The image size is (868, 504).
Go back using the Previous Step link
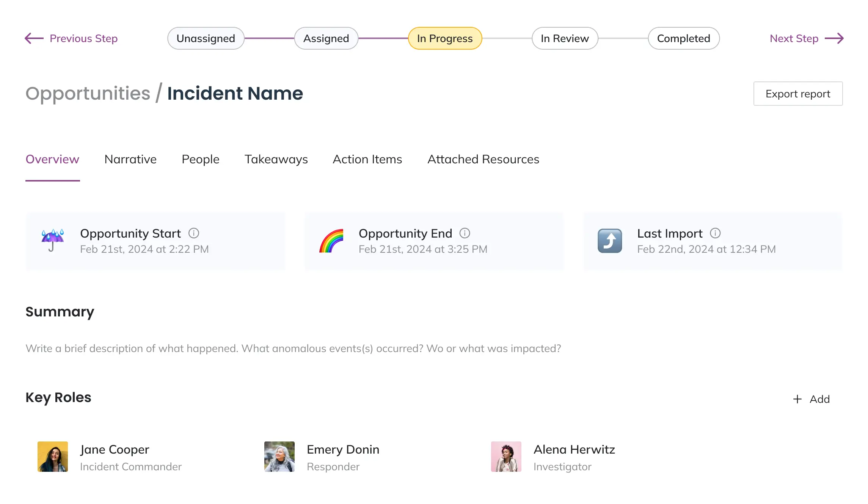pos(83,38)
